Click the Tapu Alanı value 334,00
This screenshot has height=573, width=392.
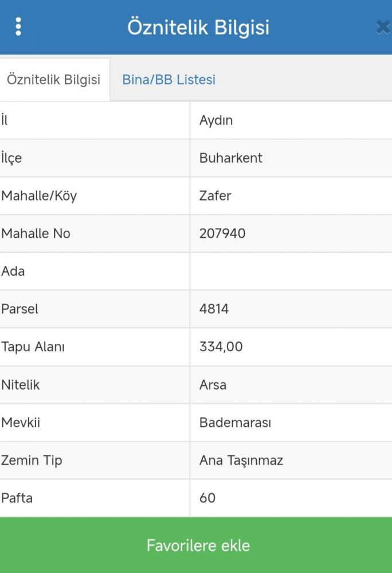tap(221, 347)
